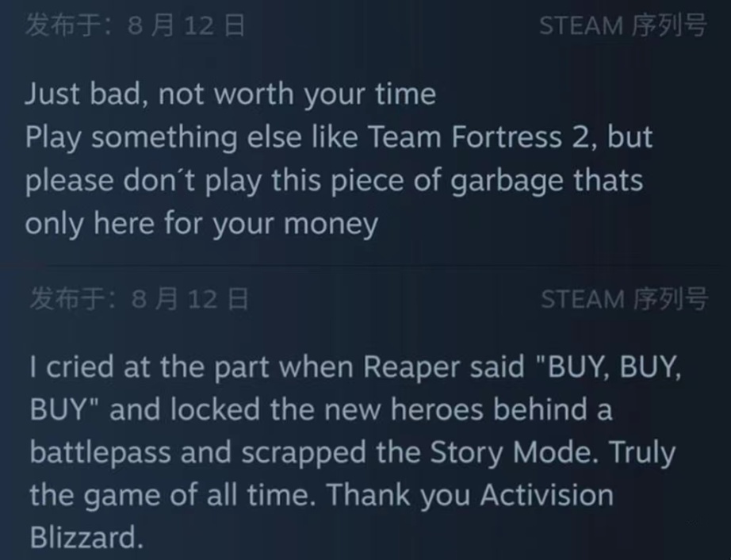Click first review's STEAM 序列号 label
Screen dimensions: 731x560
pyautogui.click(x=622, y=26)
